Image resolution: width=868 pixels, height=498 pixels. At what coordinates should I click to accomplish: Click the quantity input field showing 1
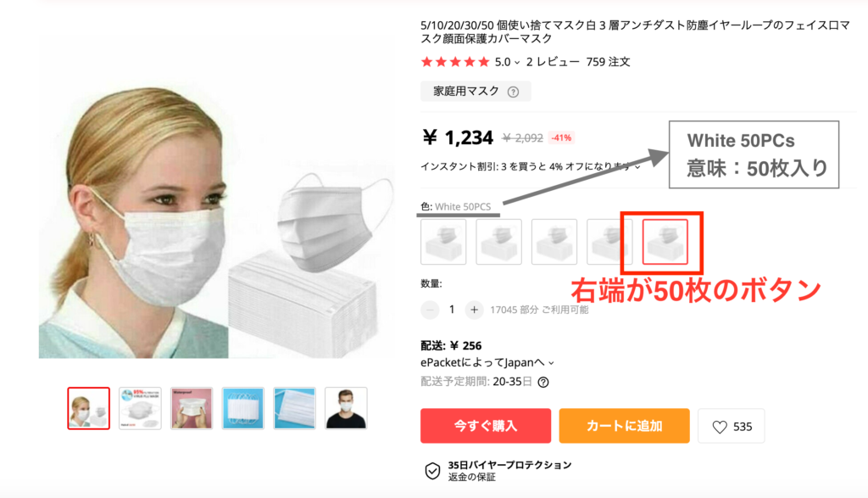pyautogui.click(x=452, y=310)
